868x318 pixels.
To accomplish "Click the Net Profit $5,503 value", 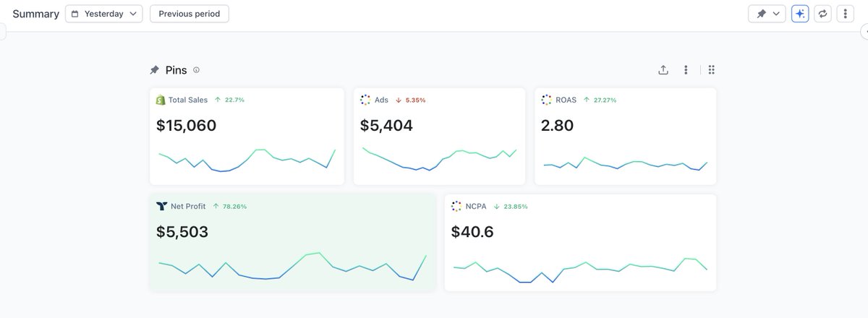I will pos(182,232).
